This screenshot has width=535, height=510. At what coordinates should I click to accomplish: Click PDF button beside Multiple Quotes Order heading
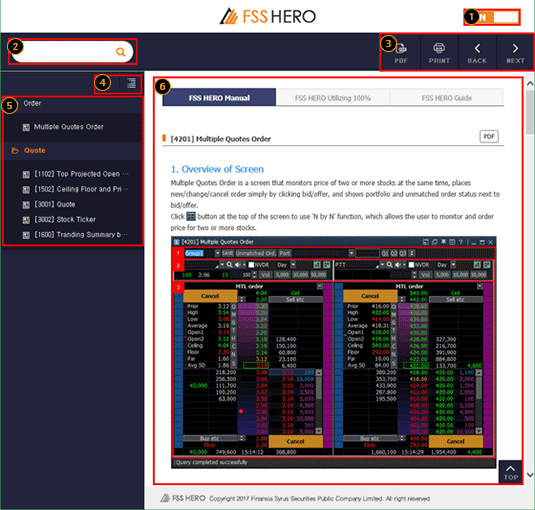(489, 136)
